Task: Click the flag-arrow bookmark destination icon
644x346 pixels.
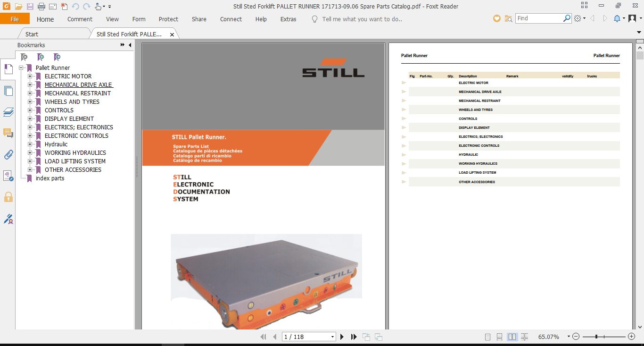Action: pos(57,57)
